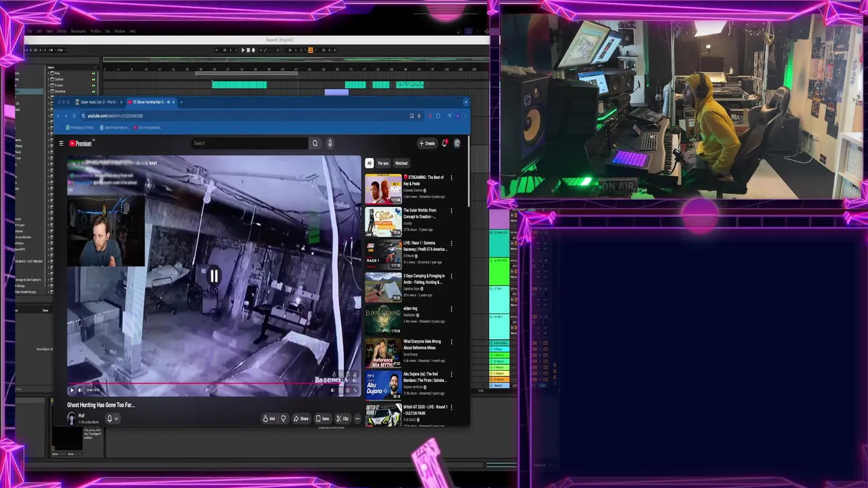868x488 pixels.
Task: Open Chrome tab search dropdown arrow
Action: (466, 102)
